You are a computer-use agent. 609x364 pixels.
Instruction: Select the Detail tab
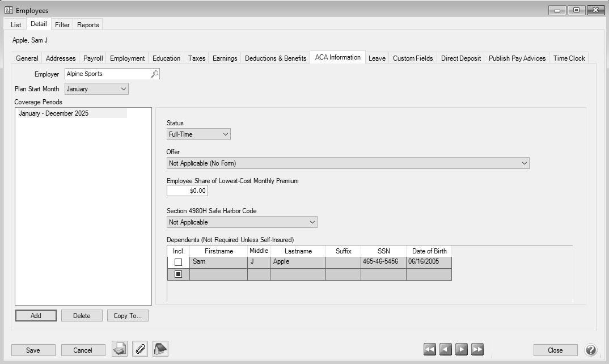pyautogui.click(x=39, y=24)
